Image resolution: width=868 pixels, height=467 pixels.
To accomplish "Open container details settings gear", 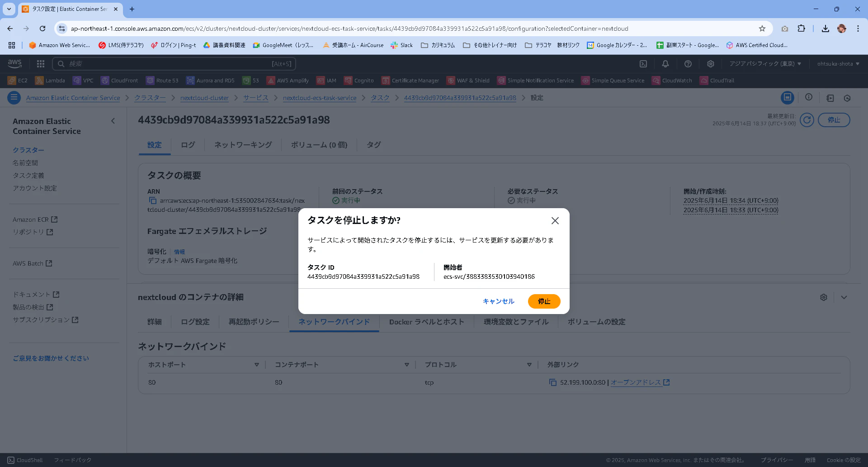I will pyautogui.click(x=824, y=297).
